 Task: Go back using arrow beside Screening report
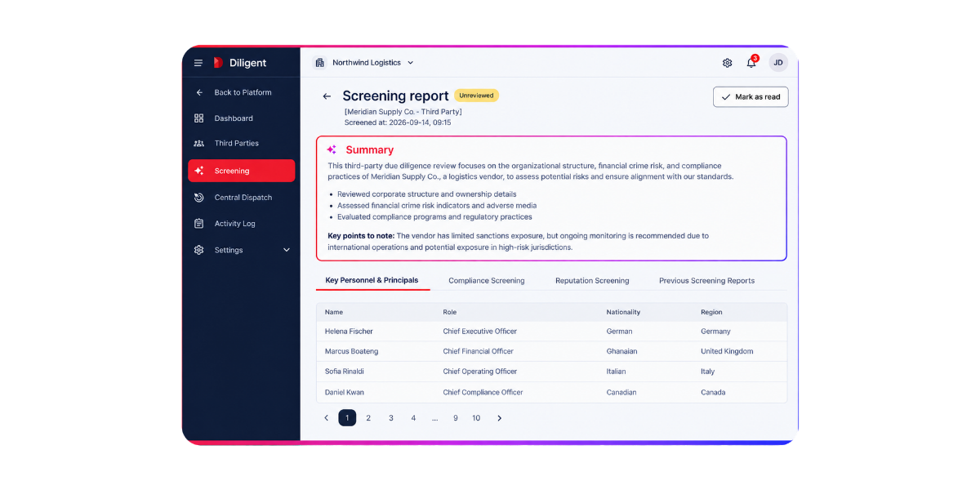click(x=327, y=96)
